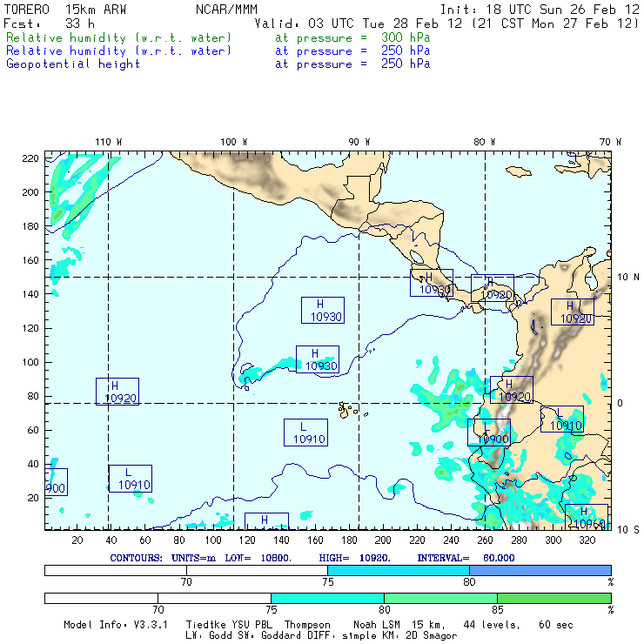Click the blue above-80% swatch in upper colorbar

point(540,570)
